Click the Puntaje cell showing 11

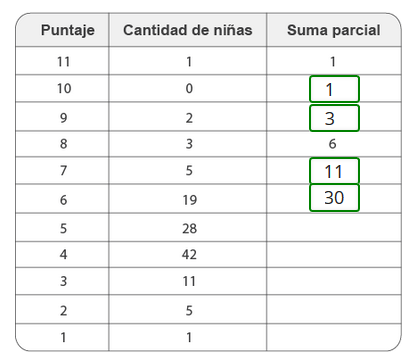pyautogui.click(x=62, y=61)
